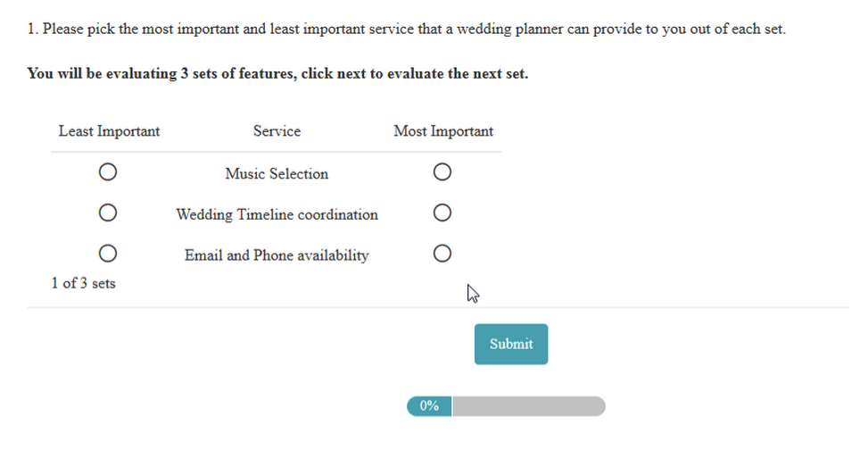This screenshot has height=450, width=868.
Task: Mark Wedding Timeline coordination as least important
Action: point(108,212)
